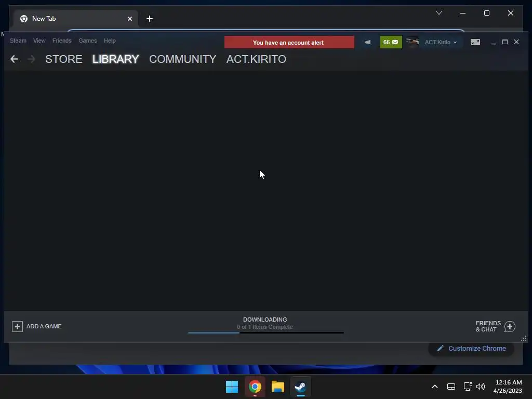The image size is (532, 399).
Task: Grab the Steam window resize grip
Action: tap(524, 338)
